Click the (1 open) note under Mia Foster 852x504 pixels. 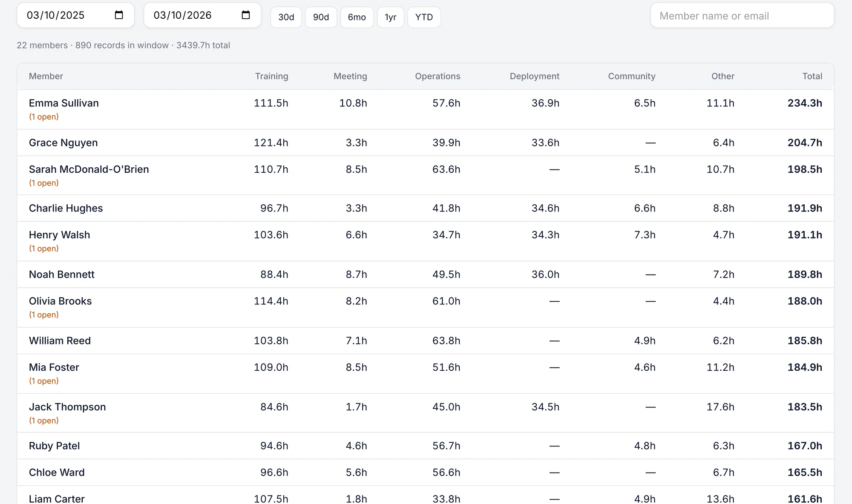point(44,381)
